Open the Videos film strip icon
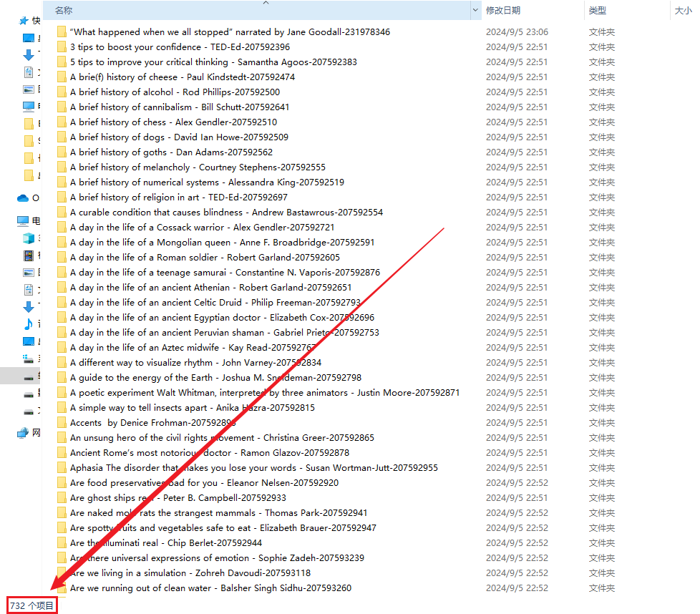 pos(29,255)
